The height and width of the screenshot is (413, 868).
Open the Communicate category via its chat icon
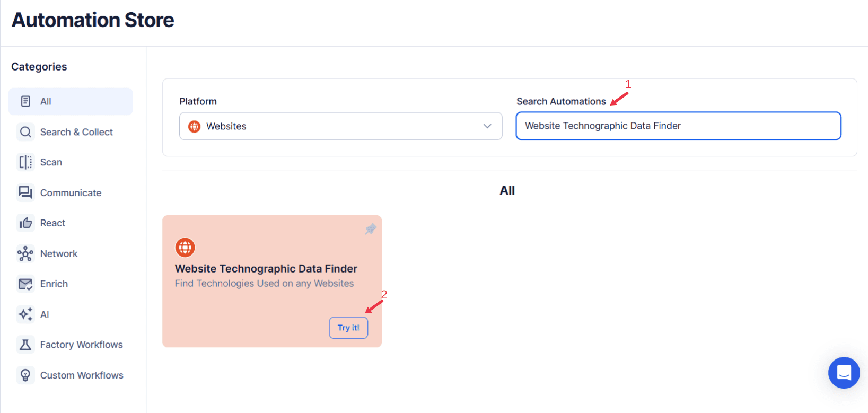(x=25, y=192)
